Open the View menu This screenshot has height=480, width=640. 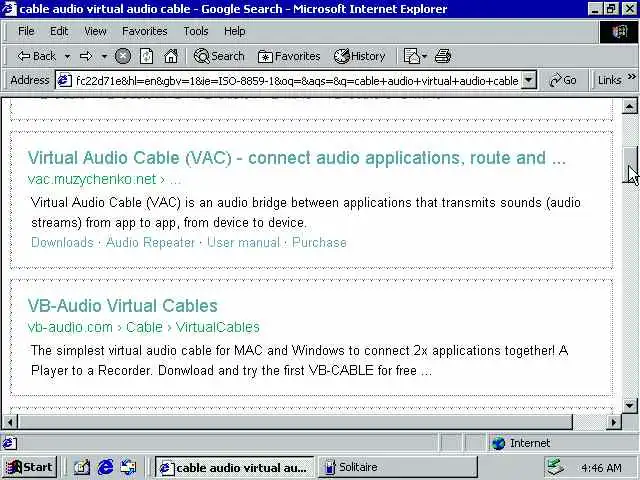95,31
